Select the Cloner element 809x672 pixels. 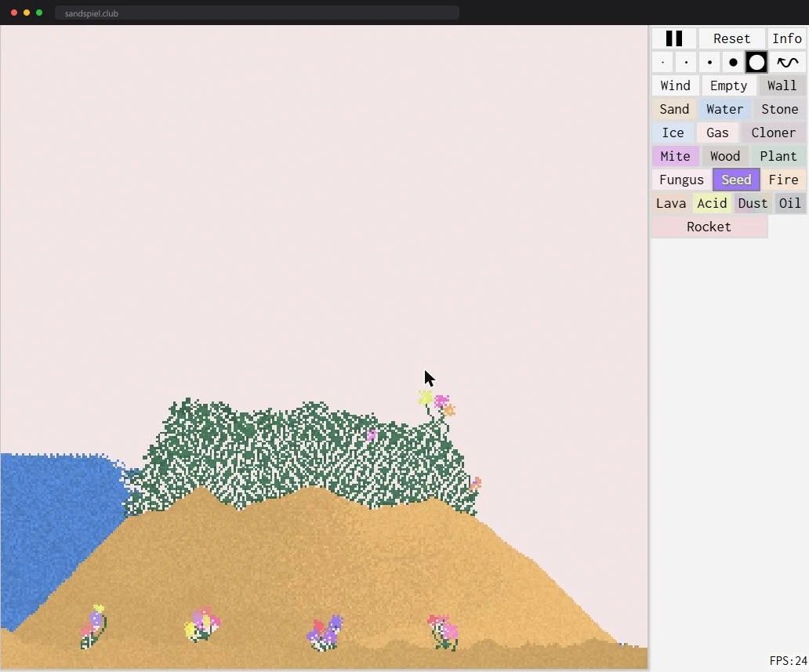[774, 133]
